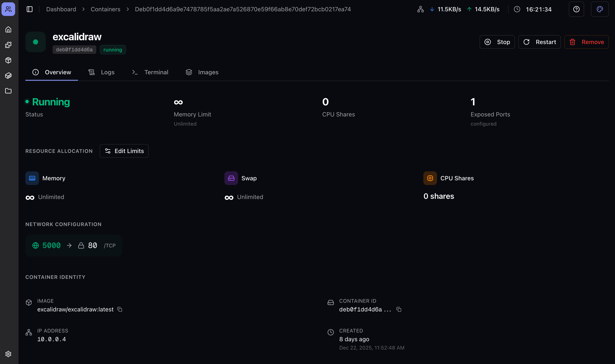Switch the app theme with the palette icon
Screen dimensions: 615x364
(600, 9)
